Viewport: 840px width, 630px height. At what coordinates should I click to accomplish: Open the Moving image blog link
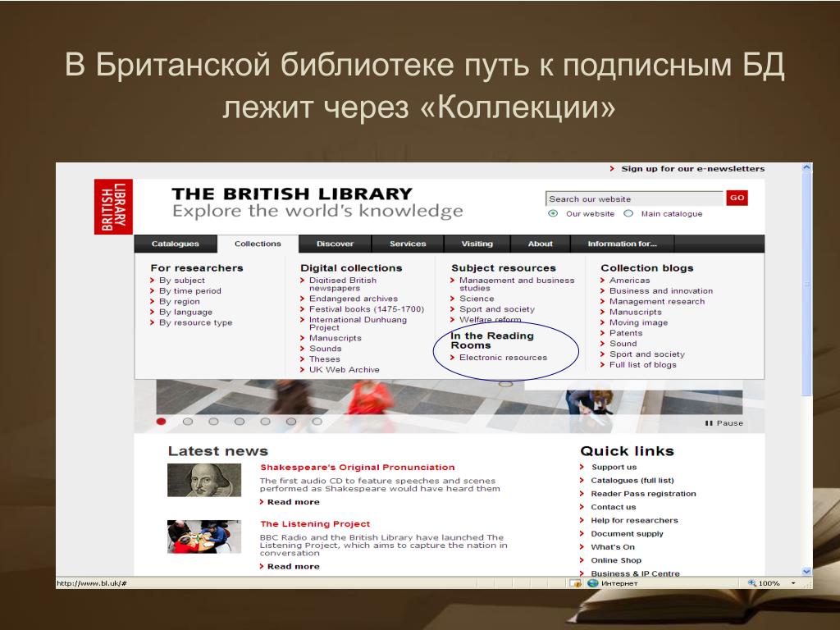click(638, 322)
